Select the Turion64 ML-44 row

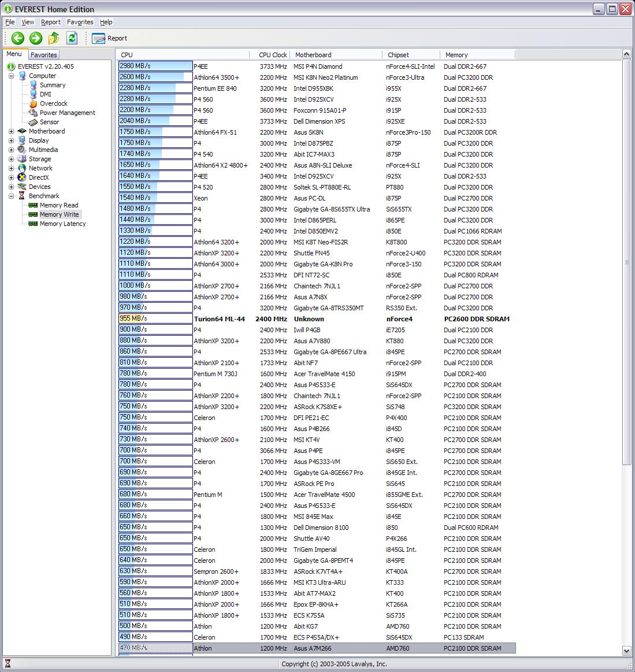[x=317, y=319]
